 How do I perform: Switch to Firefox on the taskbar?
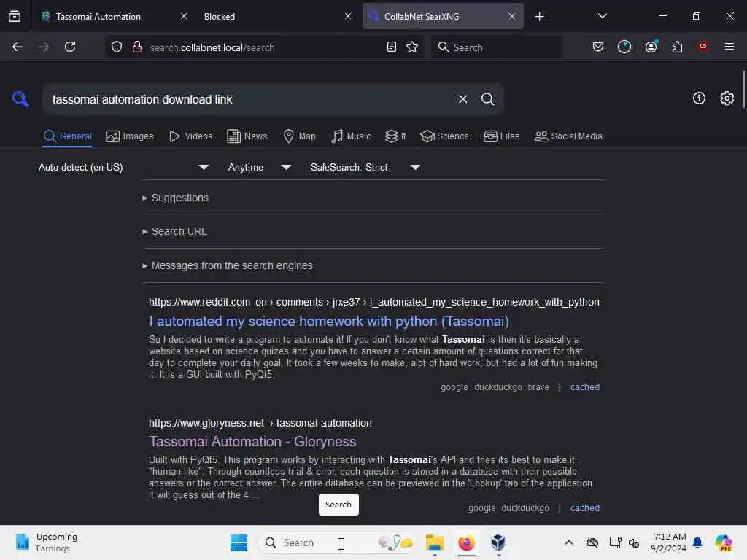pyautogui.click(x=466, y=542)
